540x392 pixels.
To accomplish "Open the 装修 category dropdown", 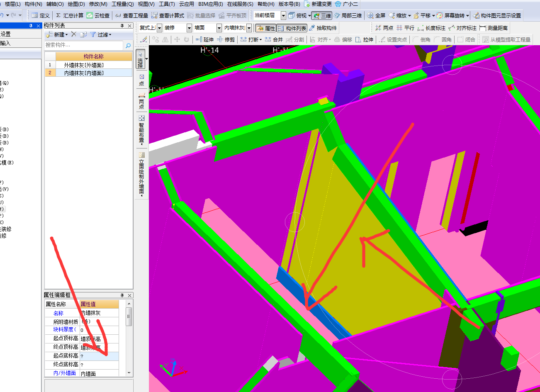I will [189, 28].
